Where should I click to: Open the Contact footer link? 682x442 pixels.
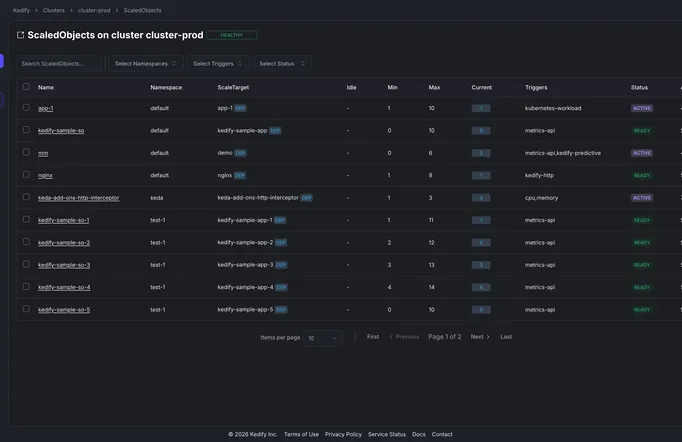tap(442, 434)
